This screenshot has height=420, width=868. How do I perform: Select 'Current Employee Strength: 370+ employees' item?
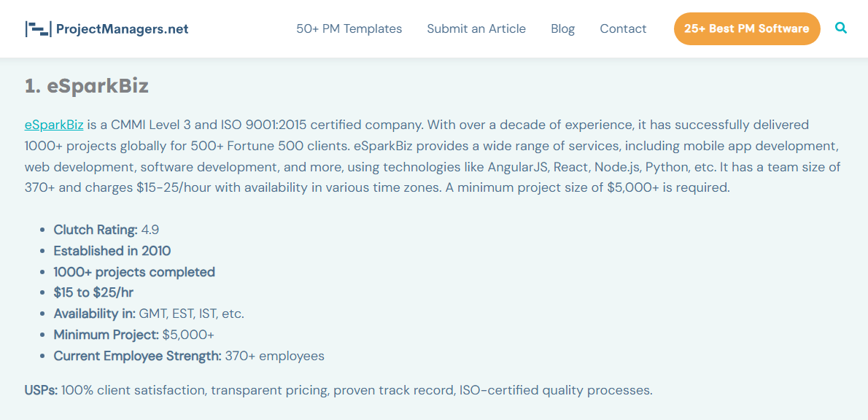pos(189,356)
